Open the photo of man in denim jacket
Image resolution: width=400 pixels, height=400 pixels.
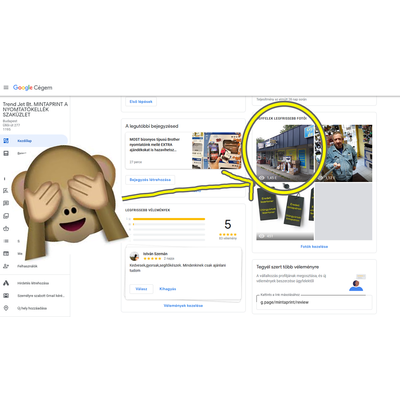344,153
